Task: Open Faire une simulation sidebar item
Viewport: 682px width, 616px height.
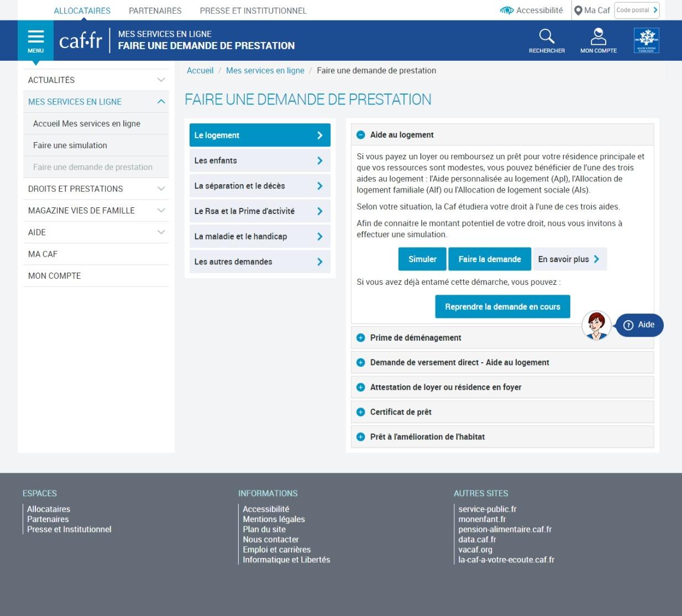Action: click(96, 145)
